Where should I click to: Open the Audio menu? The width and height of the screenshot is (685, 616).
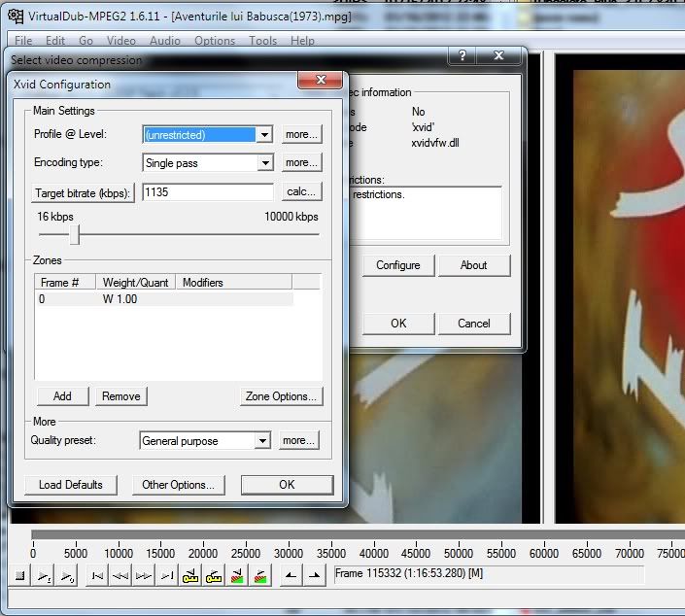(164, 41)
